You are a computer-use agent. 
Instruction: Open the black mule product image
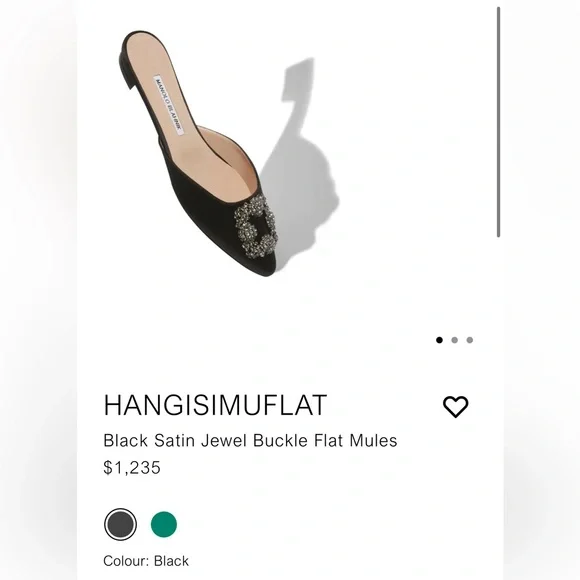pyautogui.click(x=198, y=154)
